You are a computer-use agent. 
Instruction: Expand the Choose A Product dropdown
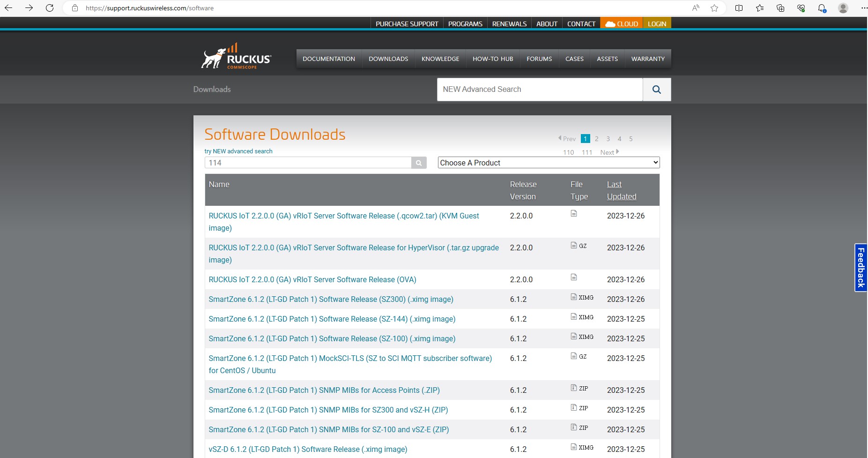pos(549,163)
